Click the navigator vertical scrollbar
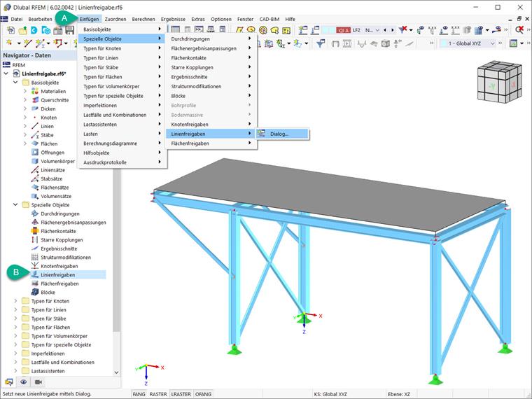Screen dimensions: 532x399 pos(116,251)
